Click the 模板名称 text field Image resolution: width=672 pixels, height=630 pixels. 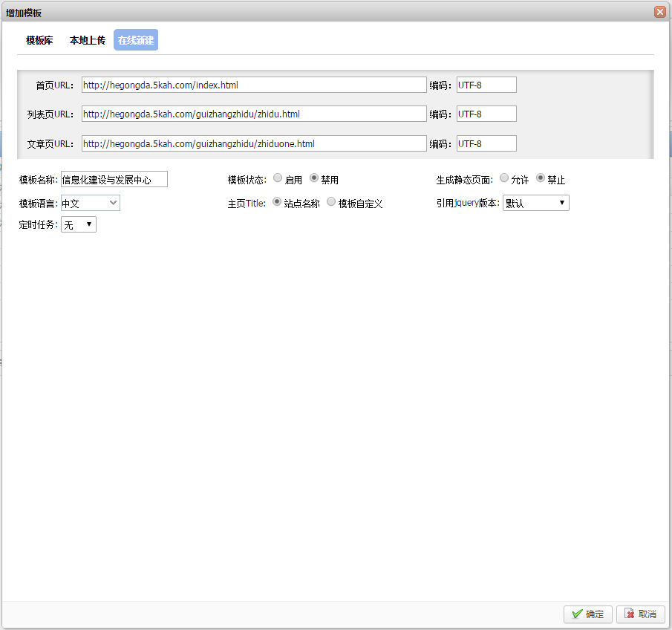(114, 180)
